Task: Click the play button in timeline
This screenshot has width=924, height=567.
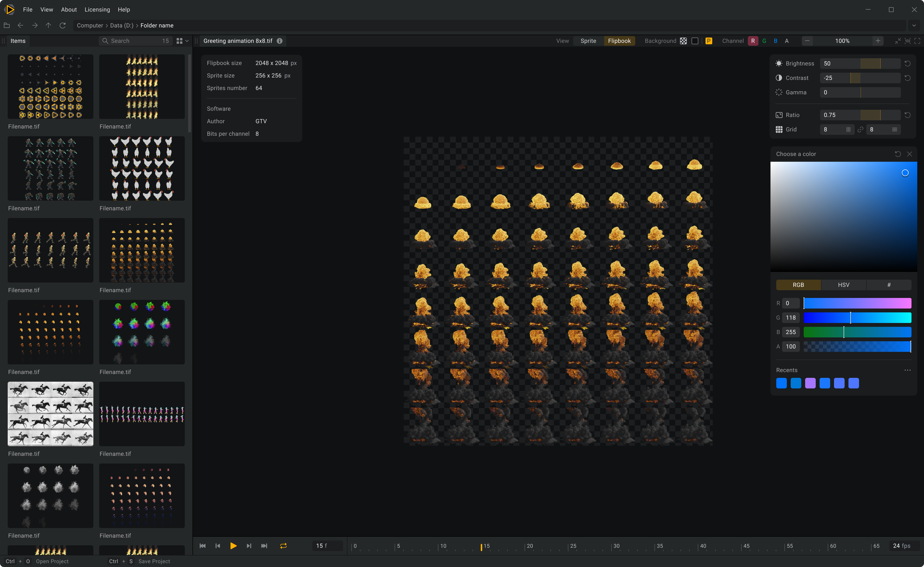Action: click(x=233, y=546)
